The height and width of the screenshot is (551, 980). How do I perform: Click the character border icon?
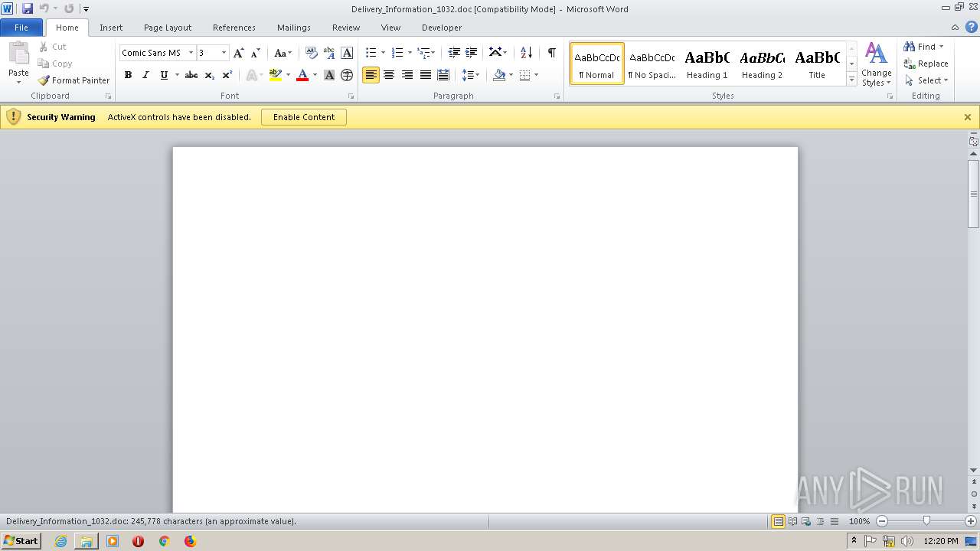click(x=347, y=53)
